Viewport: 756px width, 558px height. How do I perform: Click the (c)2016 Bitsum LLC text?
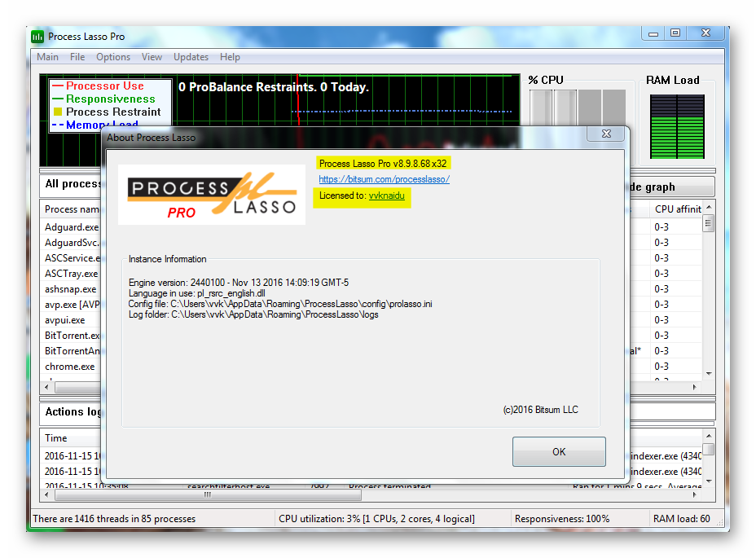[x=540, y=410]
